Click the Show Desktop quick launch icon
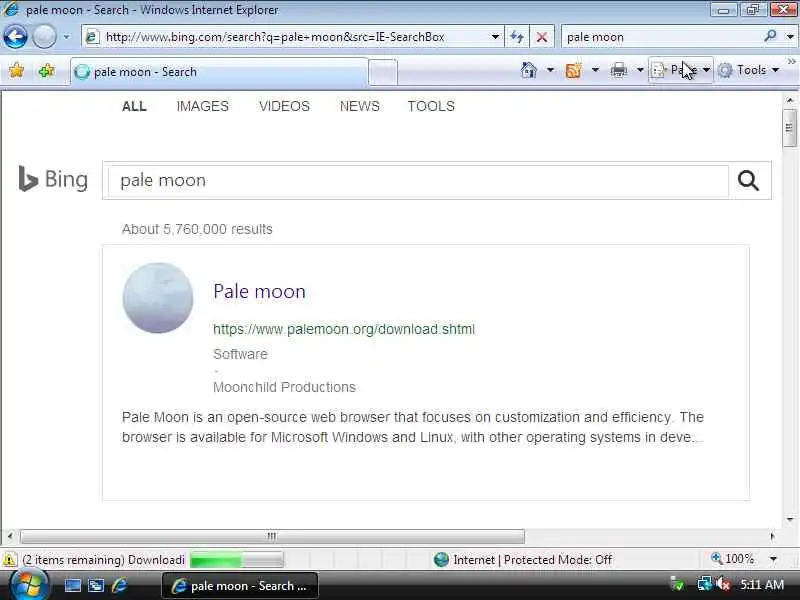800x600 pixels. [x=72, y=585]
